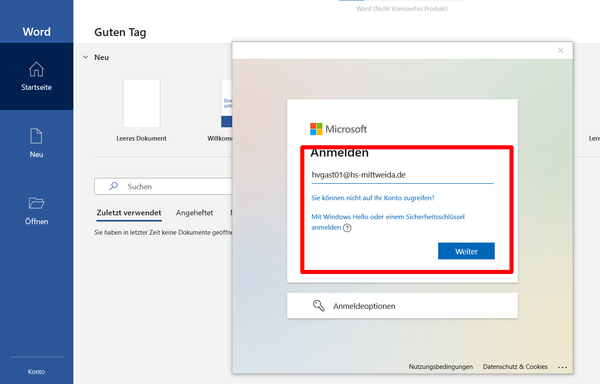Click the help question mark icon beside anmelden
Image resolution: width=600 pixels, height=384 pixels.
[347, 228]
